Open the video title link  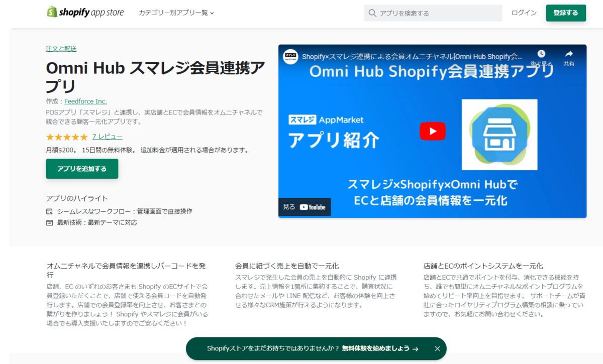412,56
